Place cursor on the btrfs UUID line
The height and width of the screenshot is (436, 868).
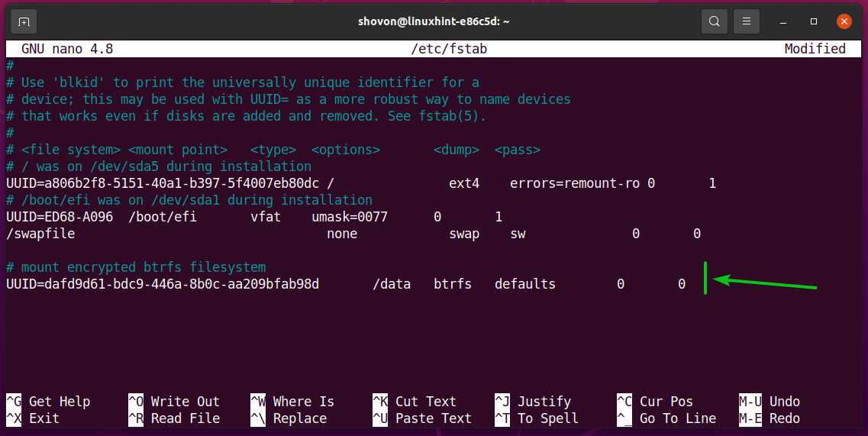pyautogui.click(x=162, y=284)
